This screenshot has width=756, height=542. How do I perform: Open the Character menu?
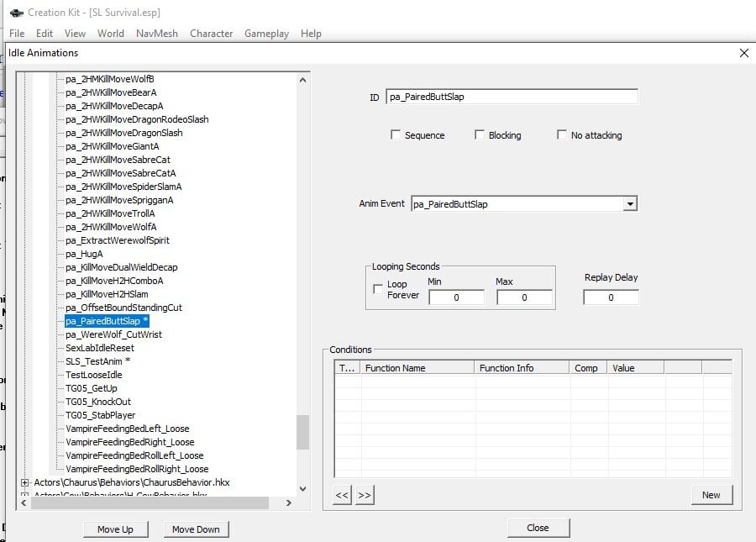pos(211,34)
